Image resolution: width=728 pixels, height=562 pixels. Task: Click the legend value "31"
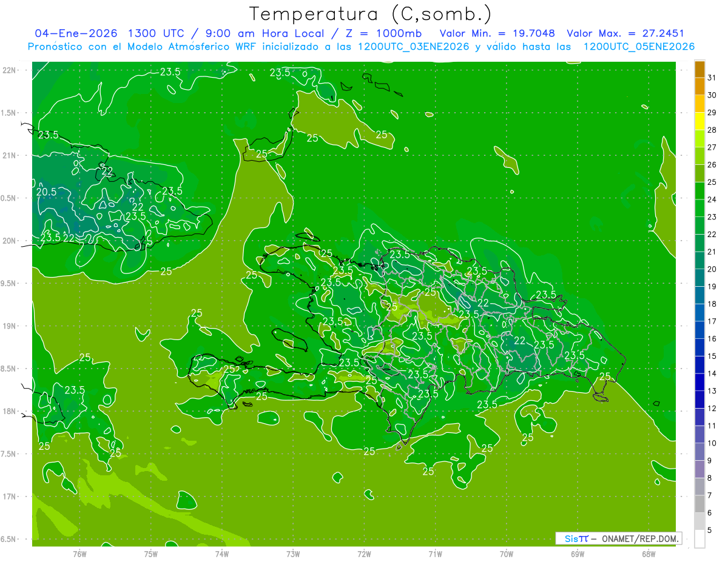(712, 78)
